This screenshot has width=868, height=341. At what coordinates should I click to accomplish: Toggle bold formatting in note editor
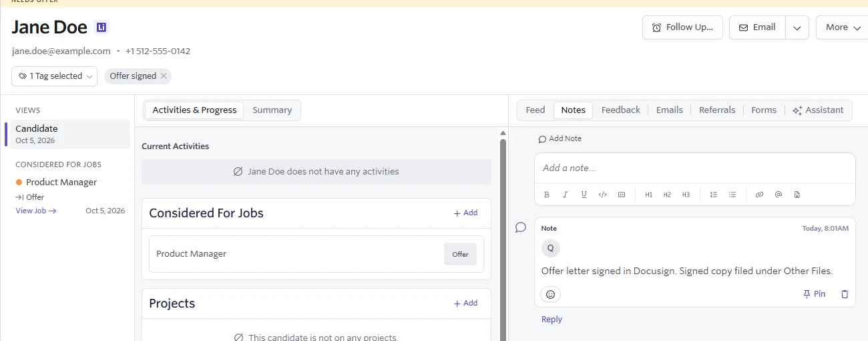click(x=547, y=195)
